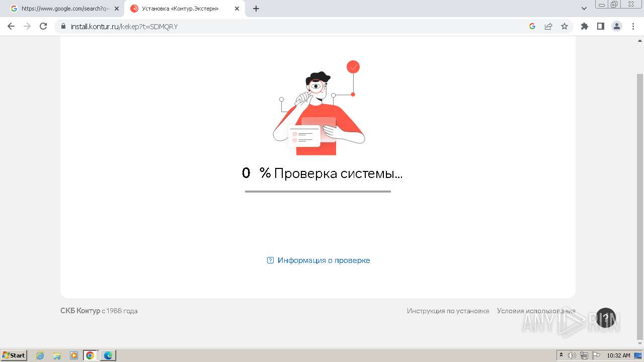This screenshot has width=644, height=362.
Task: Click the system check progress bar
Action: [x=318, y=192]
